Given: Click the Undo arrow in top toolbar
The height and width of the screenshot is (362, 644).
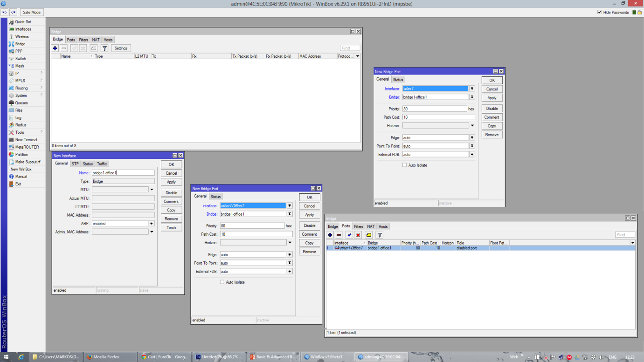Looking at the screenshot, I should (5, 12).
